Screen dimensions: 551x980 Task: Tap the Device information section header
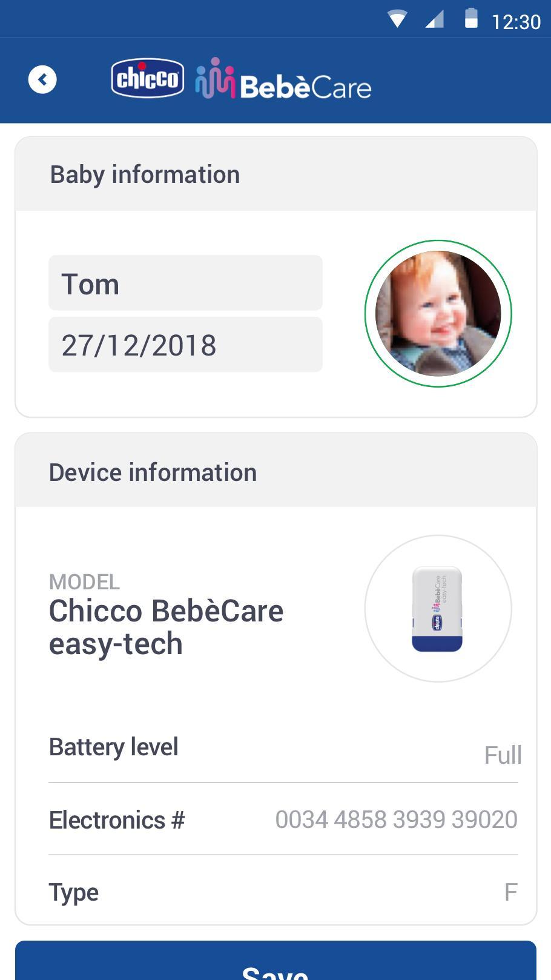[x=153, y=472]
